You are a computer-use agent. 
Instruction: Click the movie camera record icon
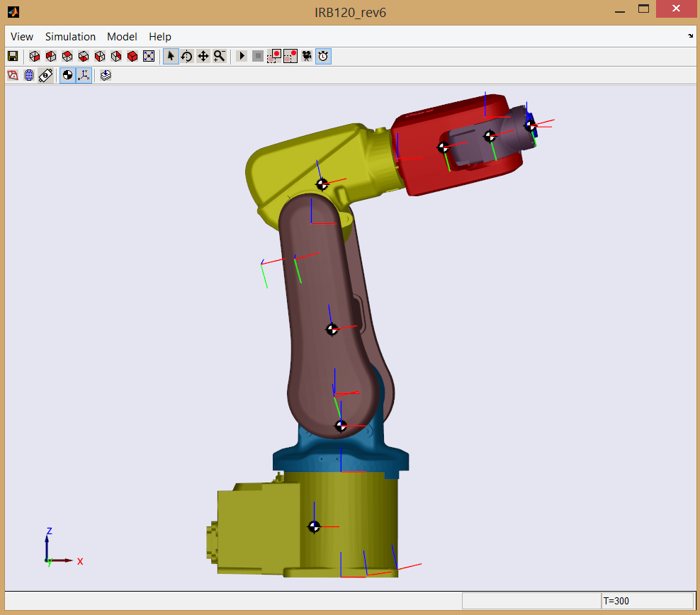[307, 56]
